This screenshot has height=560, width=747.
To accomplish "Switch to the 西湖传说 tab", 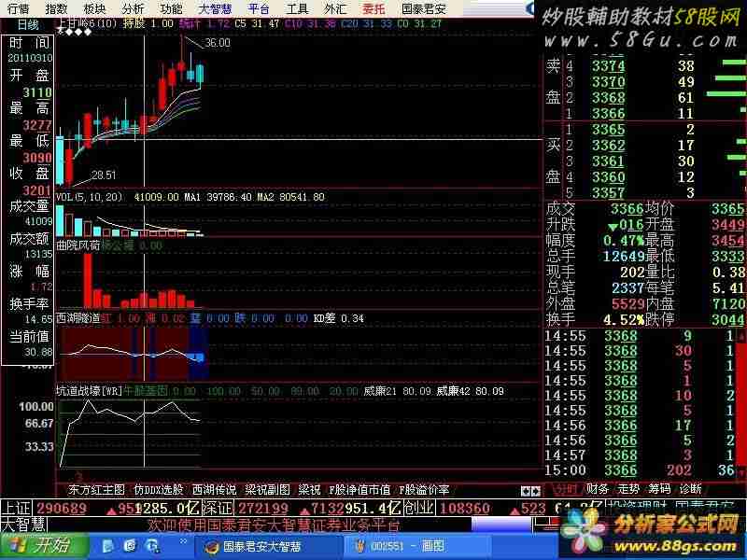I will pyautogui.click(x=214, y=489).
